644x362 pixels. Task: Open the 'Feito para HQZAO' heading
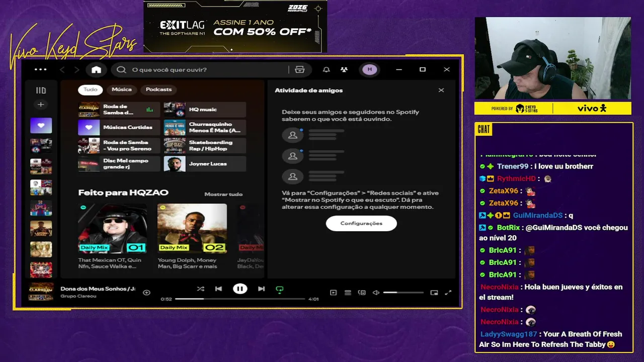[123, 193]
